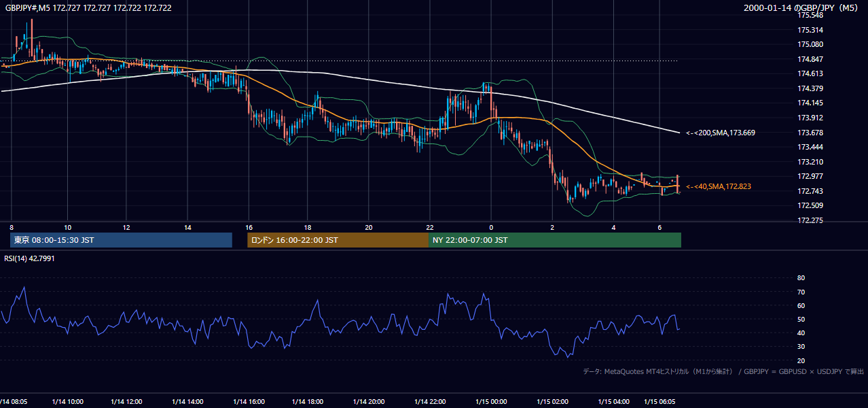
Task: Click RSI scale value 50
Action: point(801,319)
